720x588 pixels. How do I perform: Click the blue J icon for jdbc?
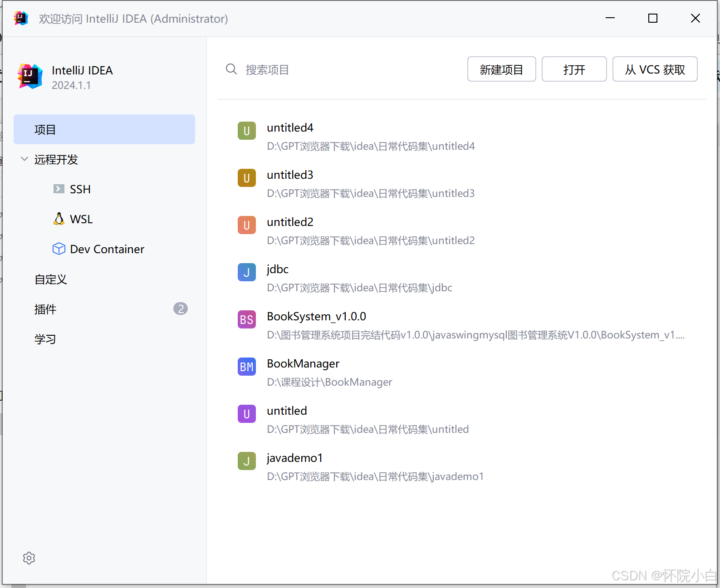(247, 272)
